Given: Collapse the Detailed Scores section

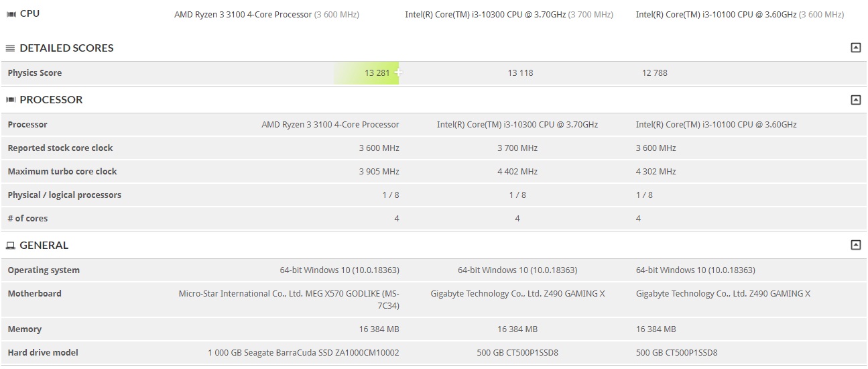Looking at the screenshot, I should (x=855, y=48).
